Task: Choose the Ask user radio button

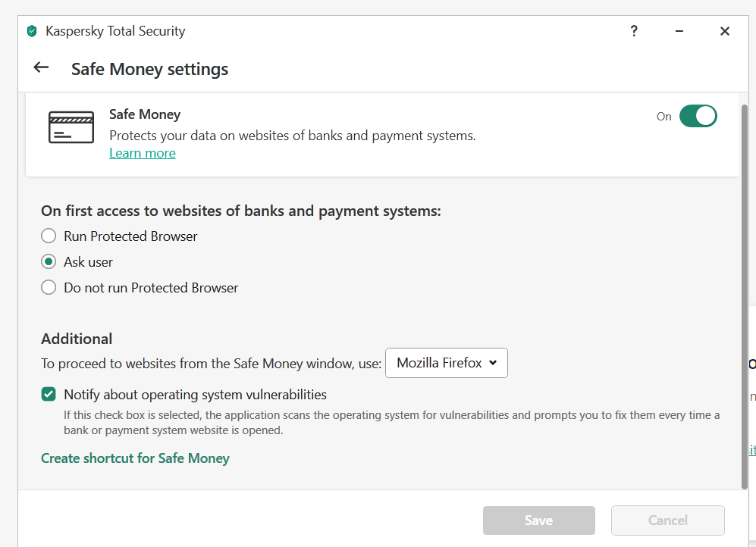Action: coord(49,262)
